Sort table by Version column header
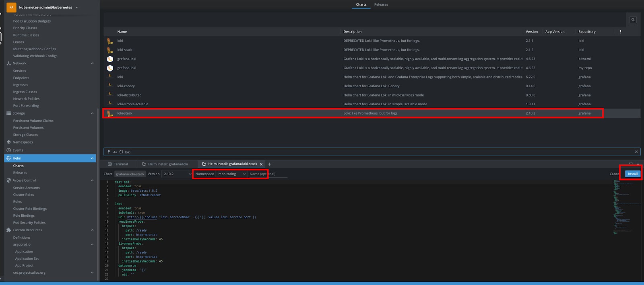Viewport: 644px width, 285px height. [532, 32]
